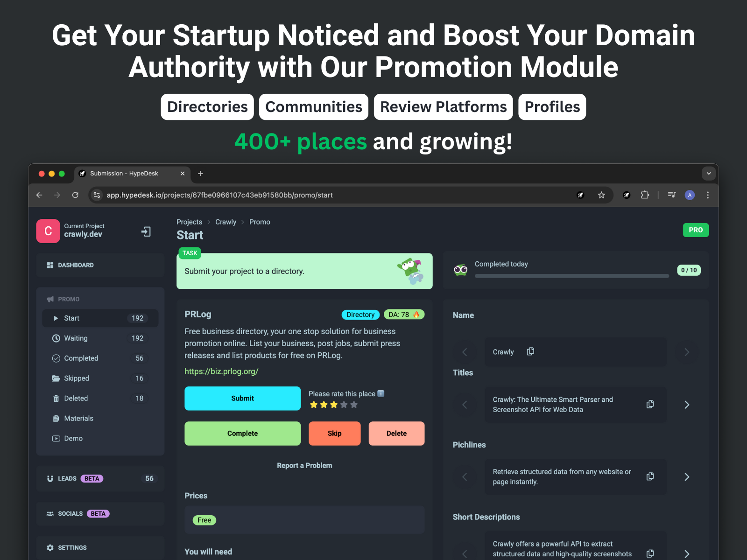Bookmark this page with the star icon

[x=601, y=195]
